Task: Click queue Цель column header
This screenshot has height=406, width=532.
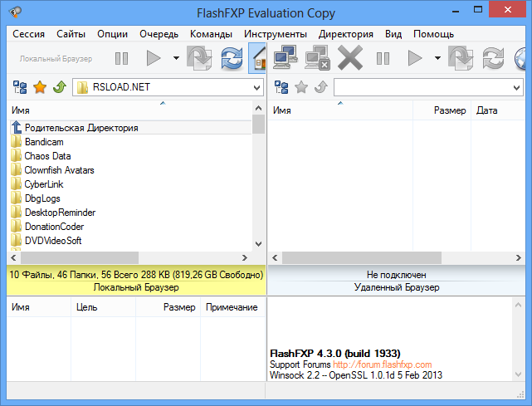Action: coord(104,307)
